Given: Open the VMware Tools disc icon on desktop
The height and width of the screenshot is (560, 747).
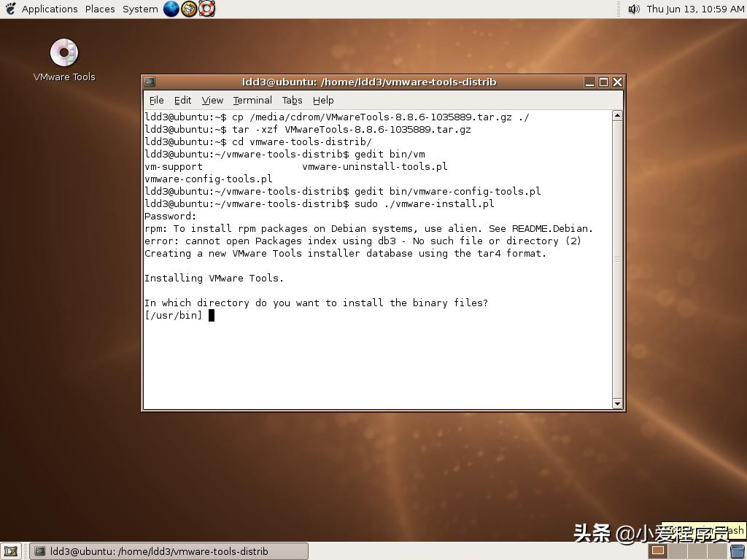Looking at the screenshot, I should coord(64,60).
